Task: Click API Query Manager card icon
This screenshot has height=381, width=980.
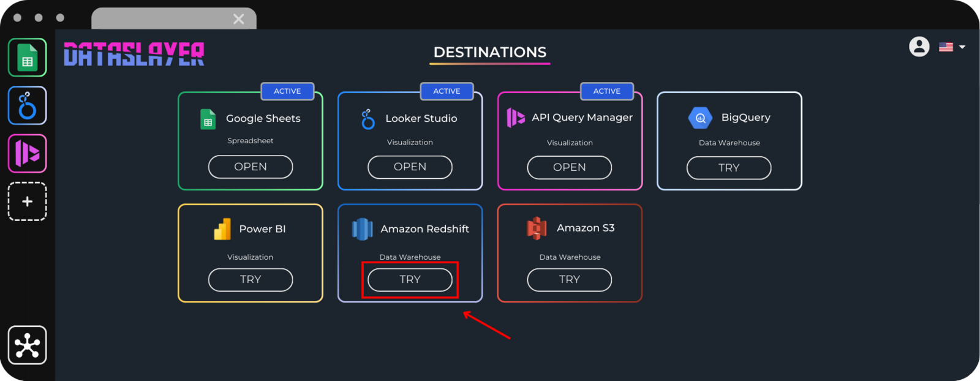Action: (516, 117)
